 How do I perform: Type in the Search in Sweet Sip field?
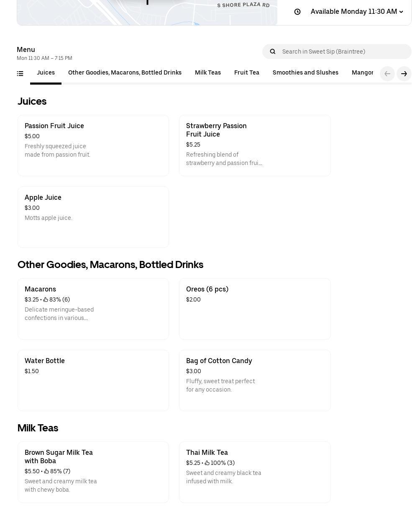(343, 52)
